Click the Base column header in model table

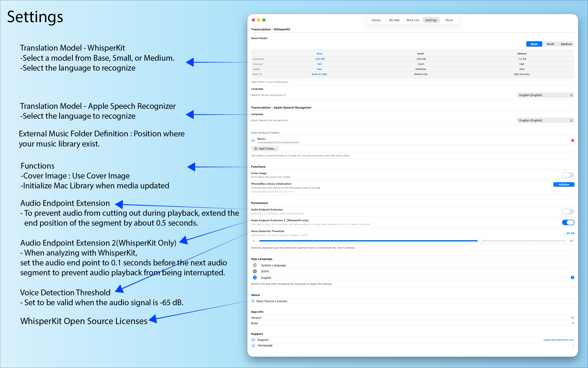(x=319, y=54)
